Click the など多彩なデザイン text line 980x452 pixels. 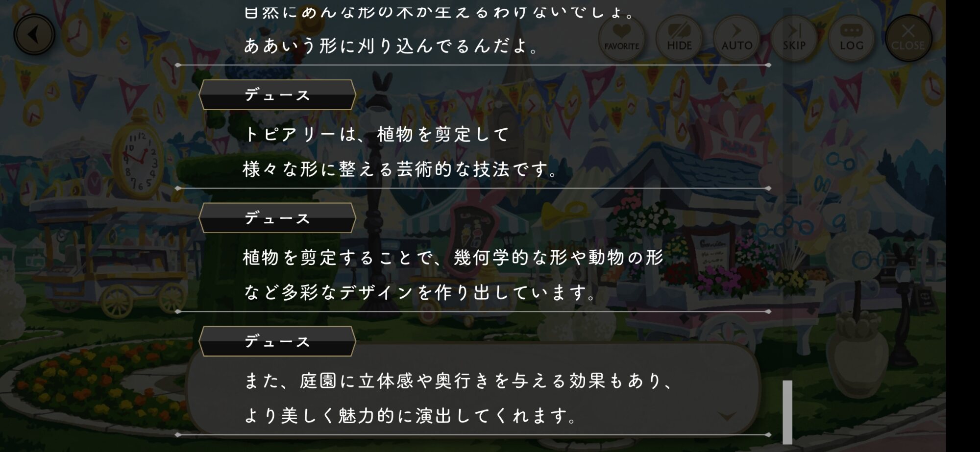tap(420, 293)
